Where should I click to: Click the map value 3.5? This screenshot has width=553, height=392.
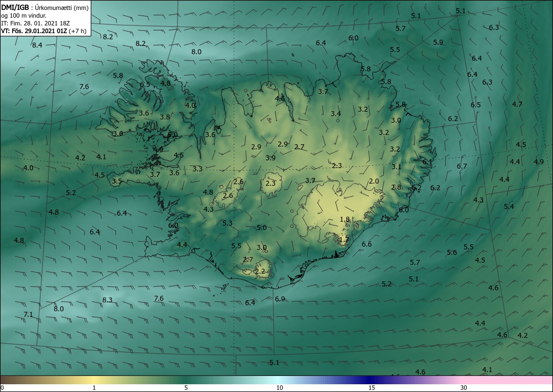coord(117,181)
